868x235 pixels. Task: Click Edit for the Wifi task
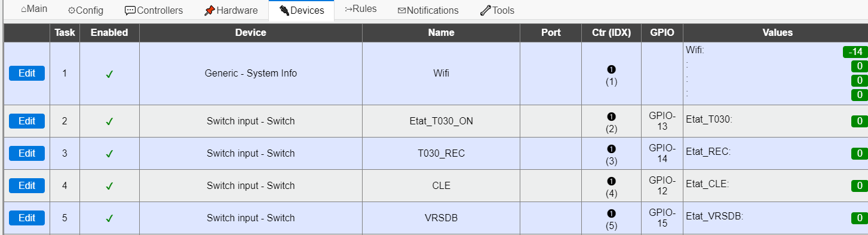click(27, 73)
